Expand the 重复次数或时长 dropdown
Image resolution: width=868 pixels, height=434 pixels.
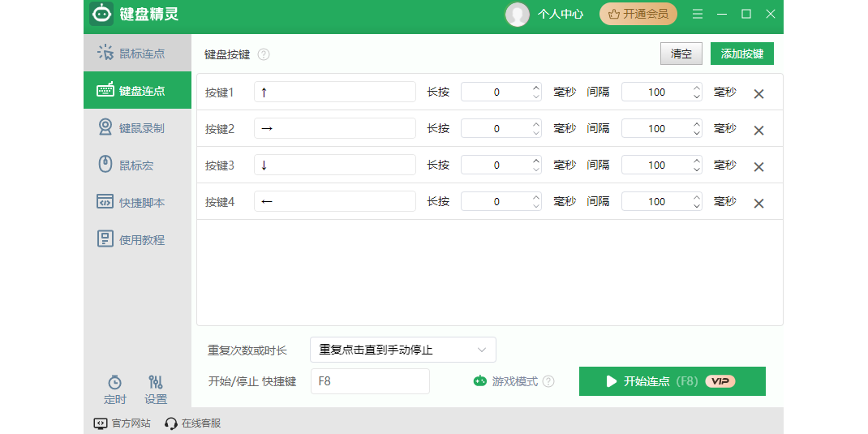[402, 350]
